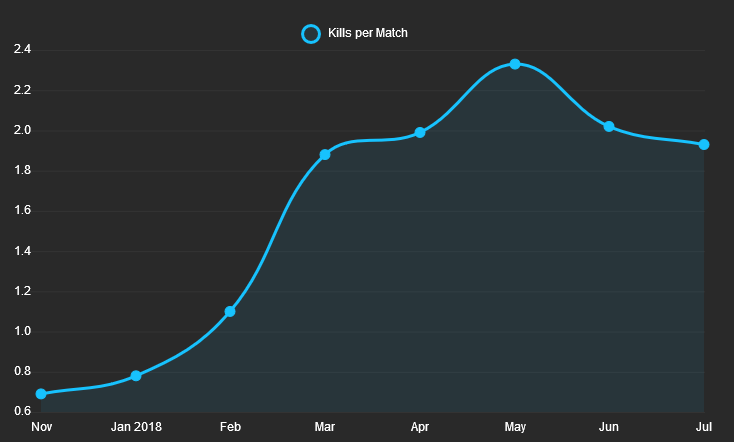734x442 pixels.
Task: Toggle the Kills per Match legend circle
Action: (311, 34)
